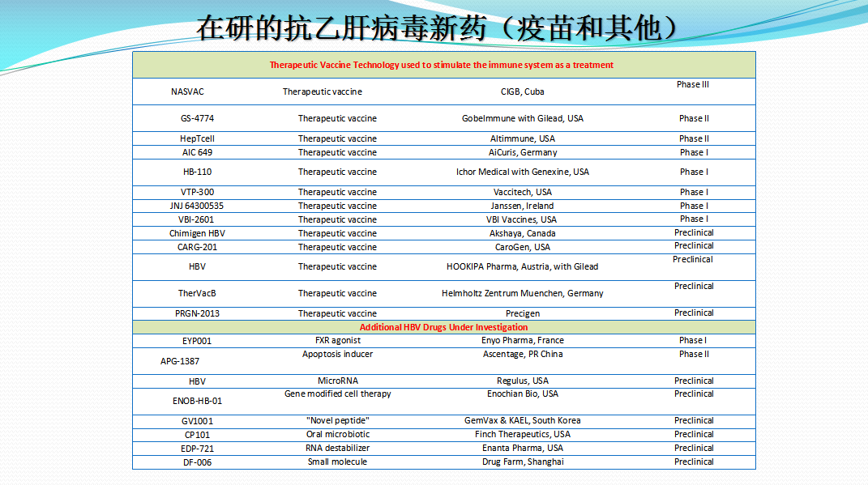Click the Phase III status for NASVAC
The image size is (868, 485).
coord(693,84)
